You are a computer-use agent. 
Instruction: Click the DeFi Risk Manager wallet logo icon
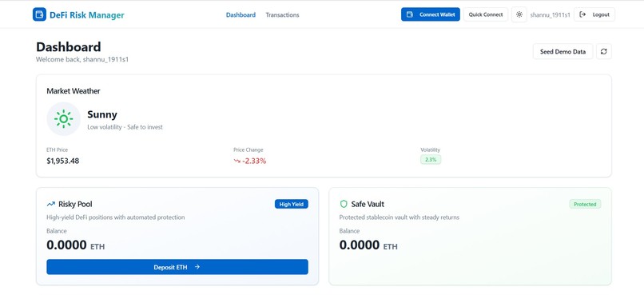pyautogui.click(x=39, y=14)
